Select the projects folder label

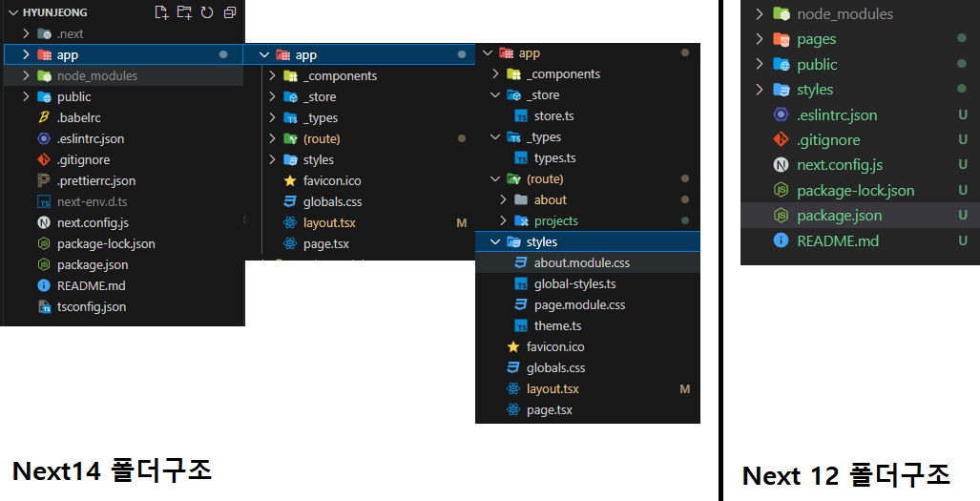tap(555, 221)
